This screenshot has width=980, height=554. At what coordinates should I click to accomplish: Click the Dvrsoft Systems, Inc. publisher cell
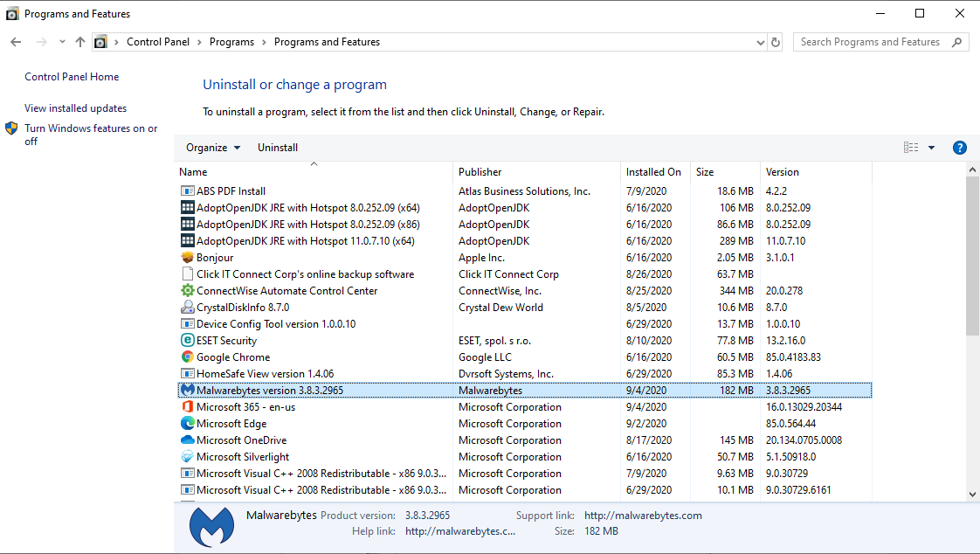point(506,373)
